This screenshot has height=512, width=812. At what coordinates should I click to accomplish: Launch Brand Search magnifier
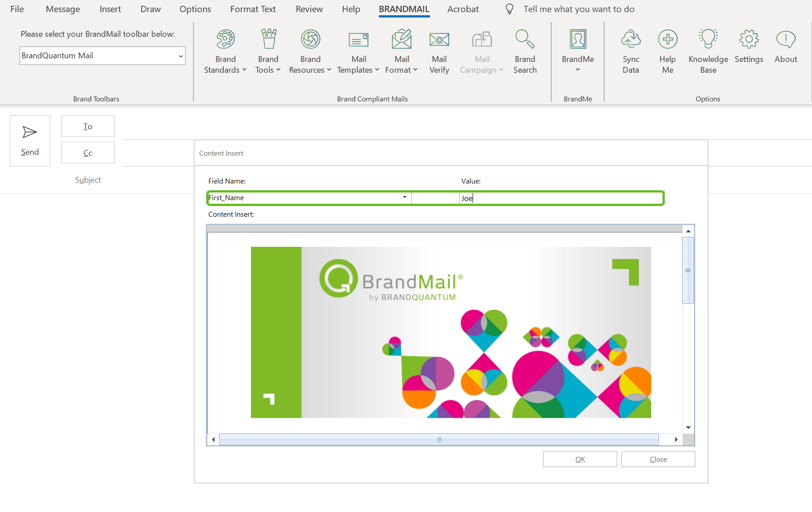click(525, 39)
